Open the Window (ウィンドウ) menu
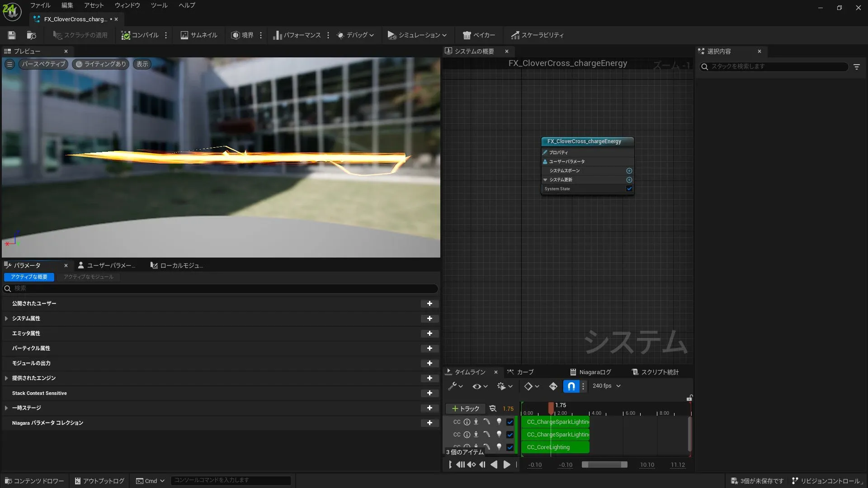Screen dimensions: 868x488 tap(127, 5)
